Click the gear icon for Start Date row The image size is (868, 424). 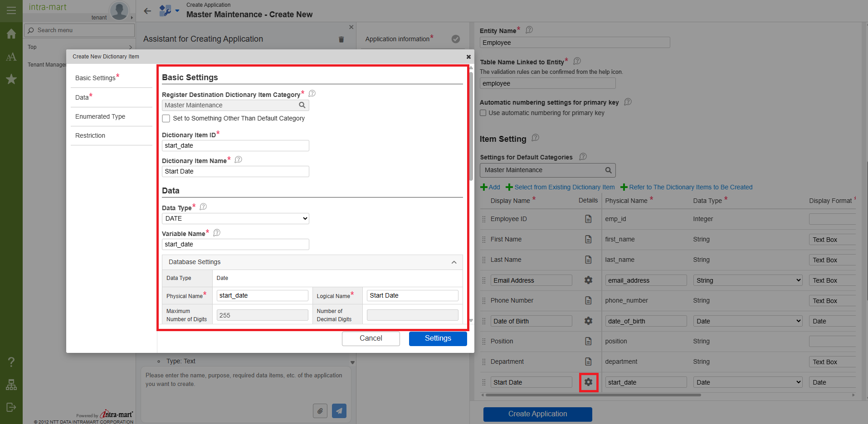[588, 382]
